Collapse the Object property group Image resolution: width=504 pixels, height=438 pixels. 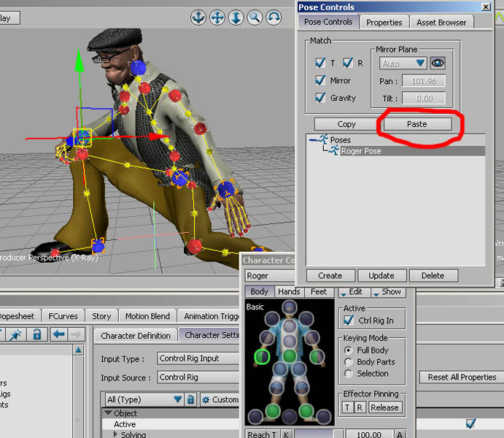click(108, 413)
